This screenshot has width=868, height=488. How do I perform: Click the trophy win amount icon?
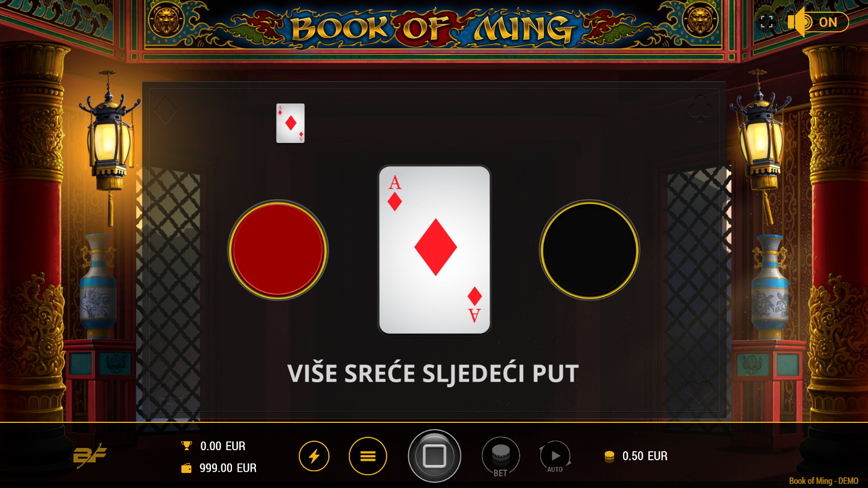pos(187,446)
